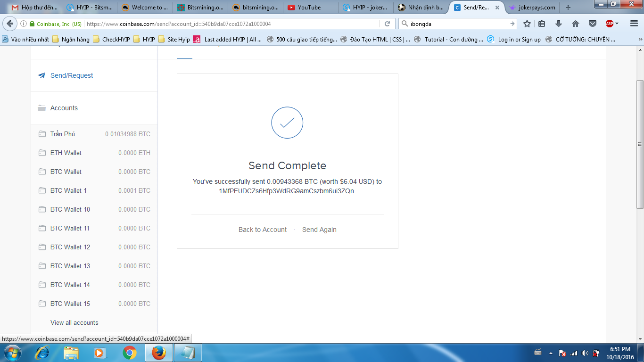Click the Accounts folder icon in the sidebar
This screenshot has width=644, height=362.
42,108
